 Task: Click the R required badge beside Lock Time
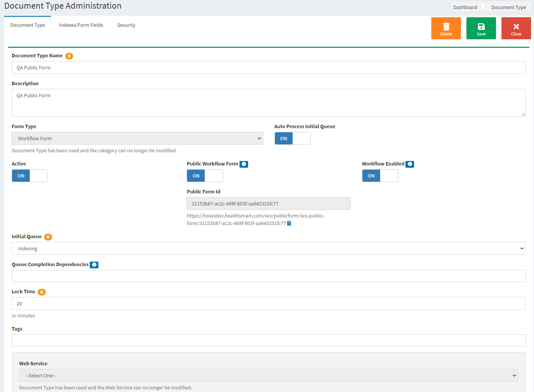41,292
